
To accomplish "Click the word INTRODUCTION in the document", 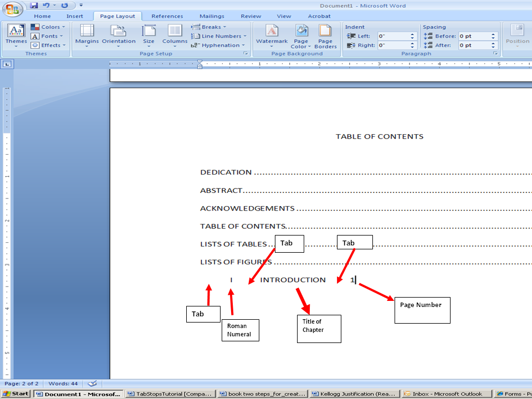I will pos(293,280).
